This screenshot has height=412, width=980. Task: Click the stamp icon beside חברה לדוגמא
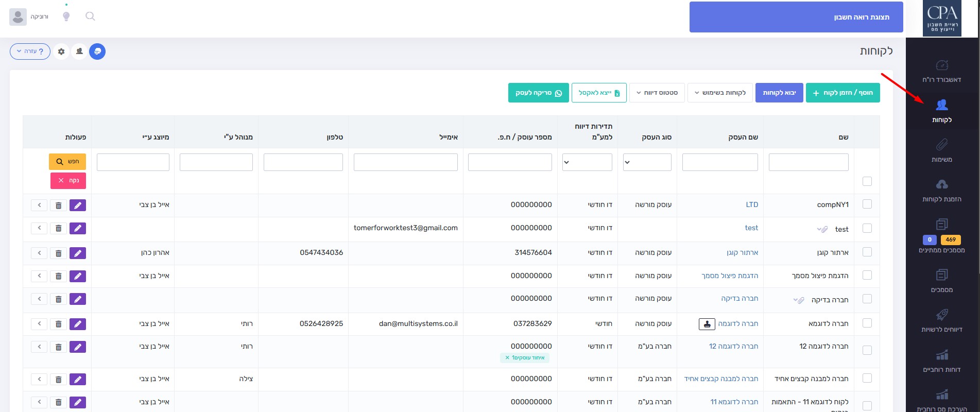(x=707, y=324)
